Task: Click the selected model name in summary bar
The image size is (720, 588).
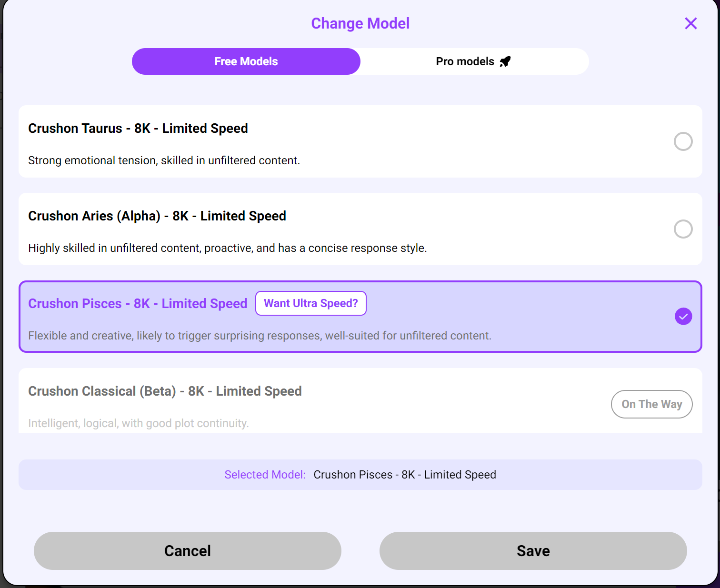Action: pyautogui.click(x=405, y=475)
